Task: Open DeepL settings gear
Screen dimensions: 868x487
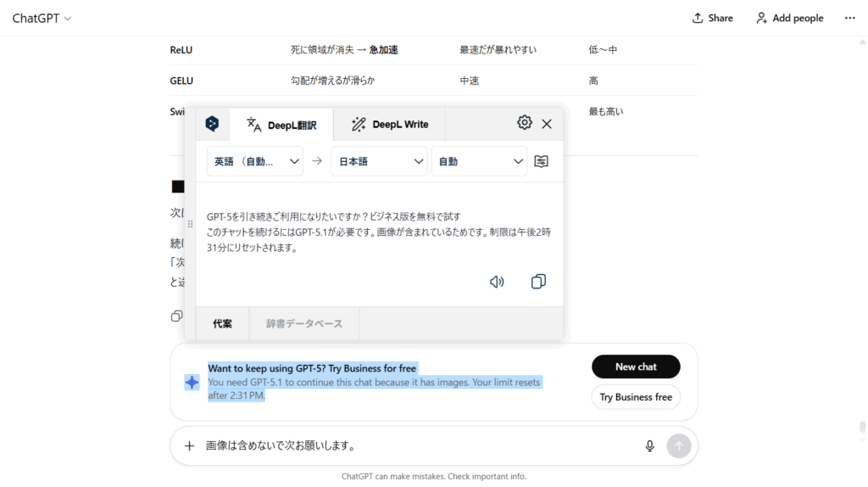Action: point(524,123)
